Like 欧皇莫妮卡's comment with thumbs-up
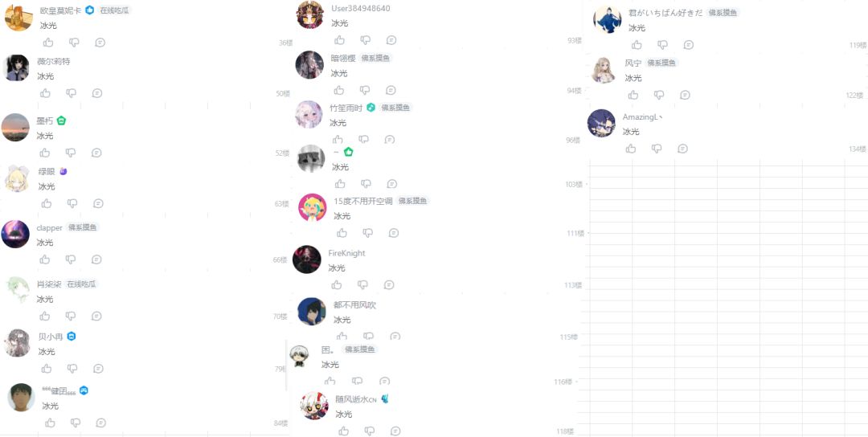This screenshot has height=437, width=868. pos(48,42)
